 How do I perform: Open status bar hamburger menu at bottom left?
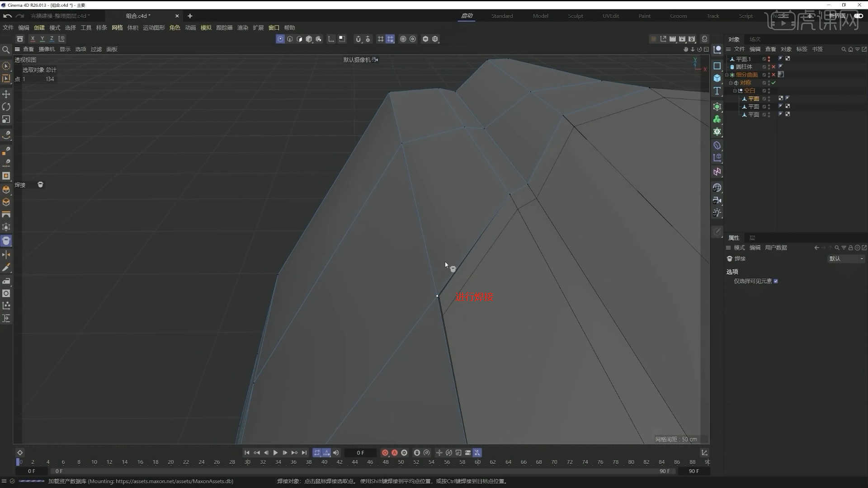pos(4,481)
